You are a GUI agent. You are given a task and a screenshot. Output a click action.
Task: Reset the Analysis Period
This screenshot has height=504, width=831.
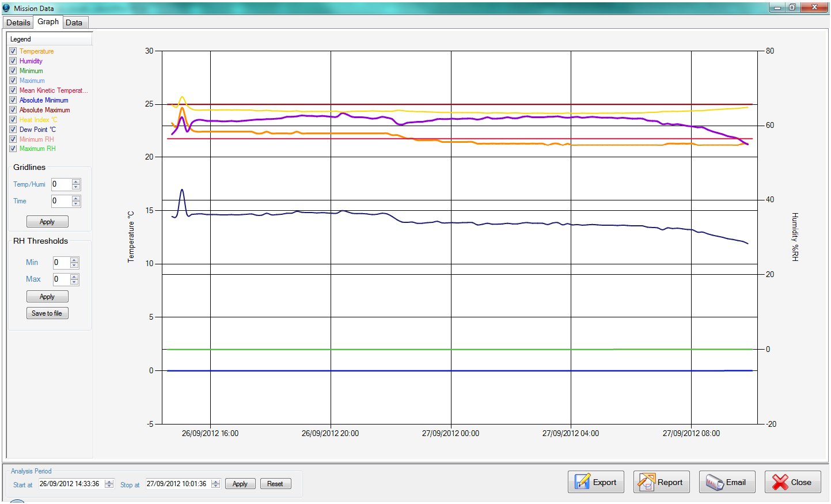[275, 484]
